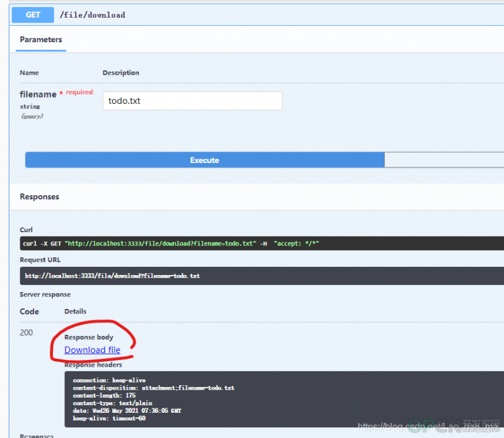Click the date header line
This screenshot has width=504, height=438.
127,411
